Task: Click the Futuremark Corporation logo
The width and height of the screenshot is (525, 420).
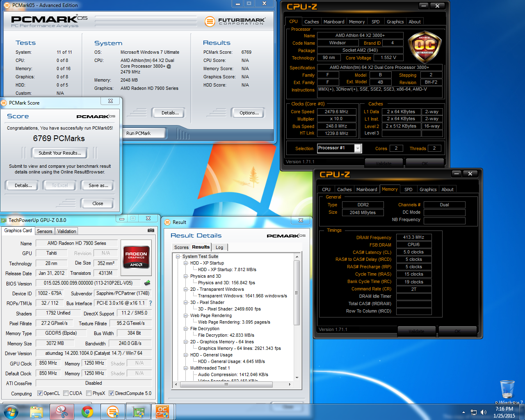Action: (235, 21)
